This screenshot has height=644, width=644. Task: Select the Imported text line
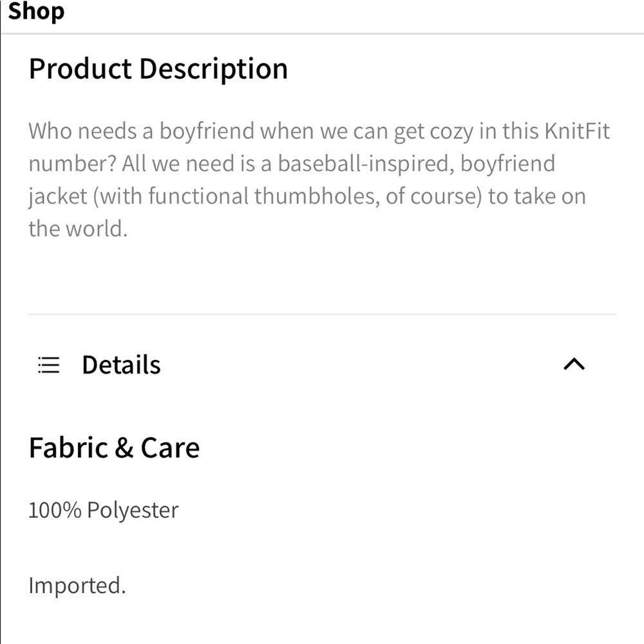coord(77,585)
